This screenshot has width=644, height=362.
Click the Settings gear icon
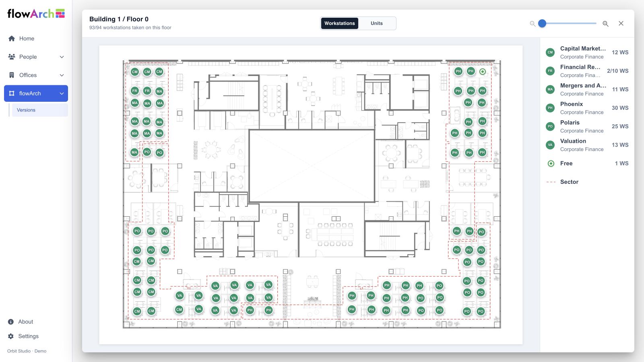click(11, 336)
